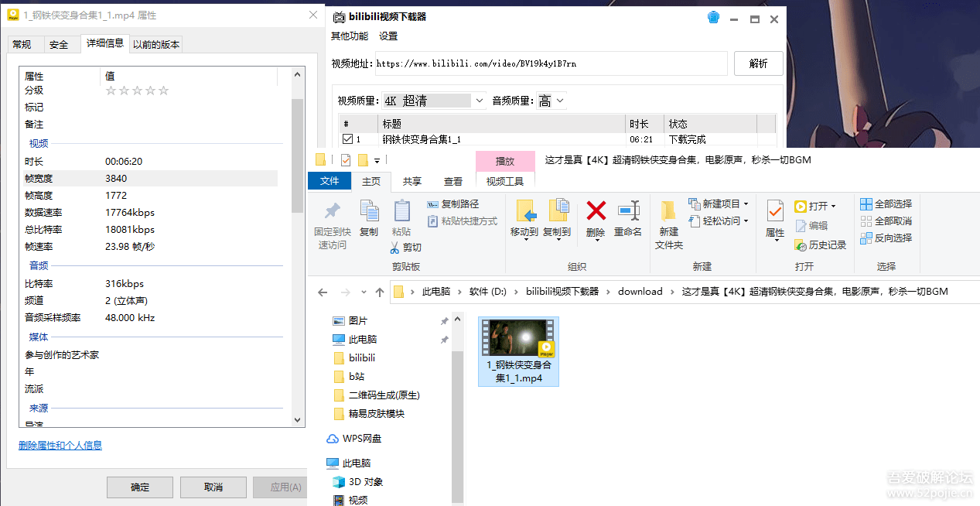Select the 1_钢铁侠变身合集1_1.mp4 file thumbnail
Image resolution: width=980 pixels, height=506 pixels.
point(518,351)
